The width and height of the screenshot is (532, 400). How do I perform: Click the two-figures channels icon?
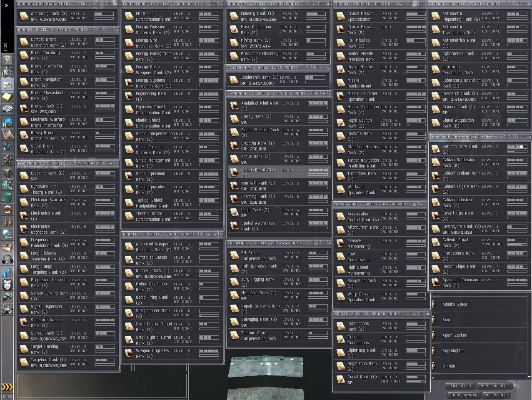[7, 221]
